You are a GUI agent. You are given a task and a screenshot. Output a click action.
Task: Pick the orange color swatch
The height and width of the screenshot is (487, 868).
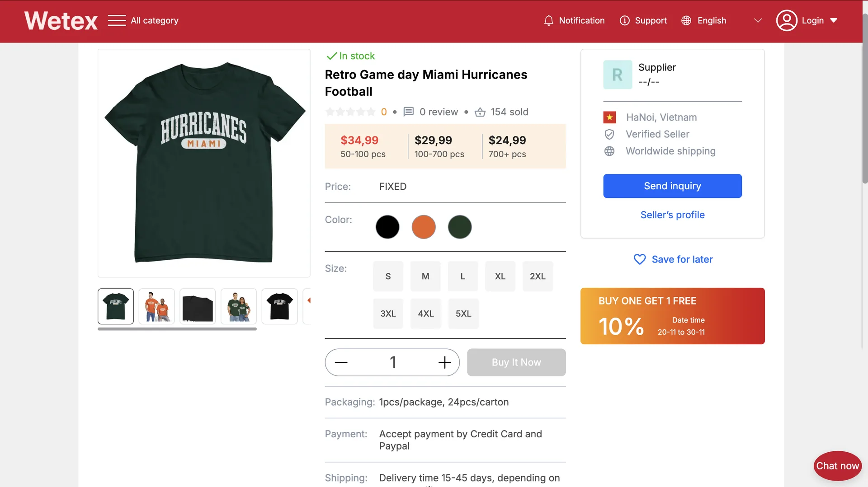(423, 227)
